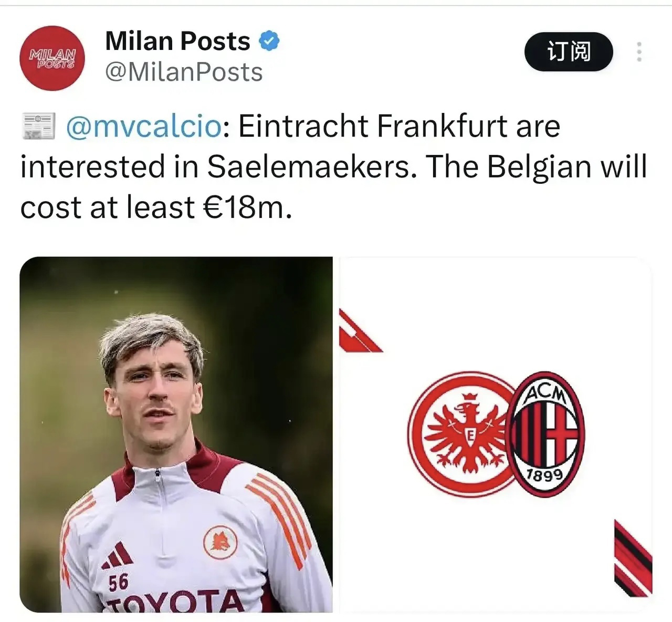Click the number 56 on jacket

tap(118, 583)
